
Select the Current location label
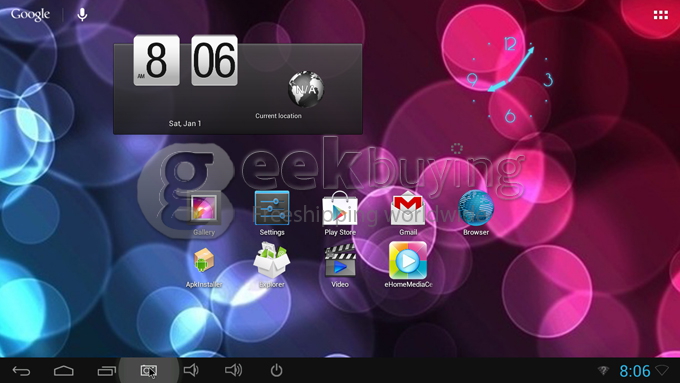pyautogui.click(x=278, y=116)
